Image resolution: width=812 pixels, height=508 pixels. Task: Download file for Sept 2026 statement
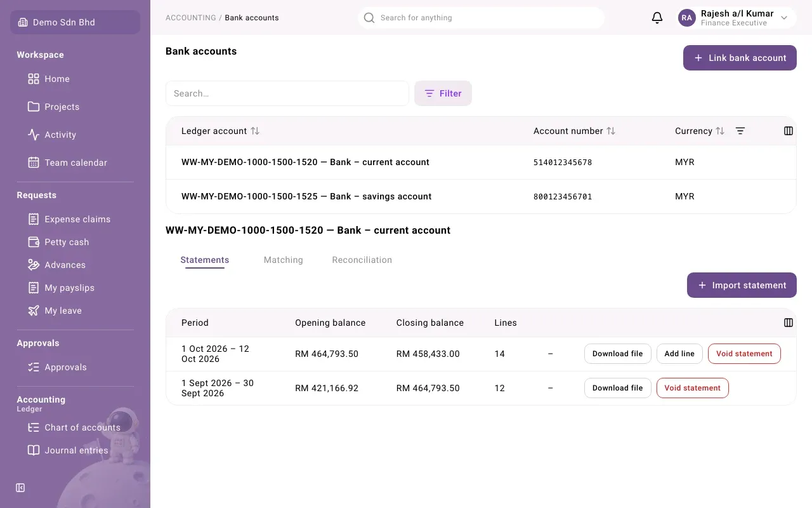click(x=618, y=388)
